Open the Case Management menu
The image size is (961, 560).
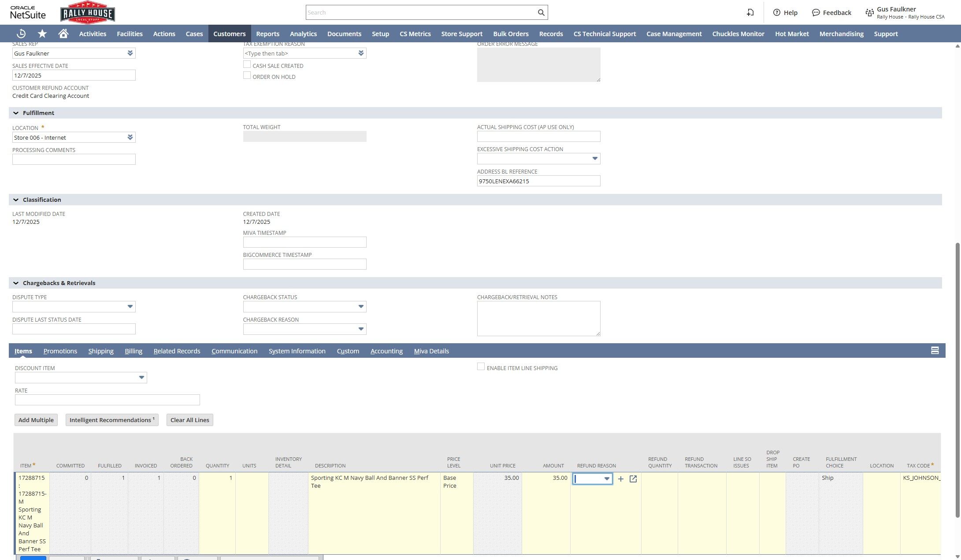point(674,34)
